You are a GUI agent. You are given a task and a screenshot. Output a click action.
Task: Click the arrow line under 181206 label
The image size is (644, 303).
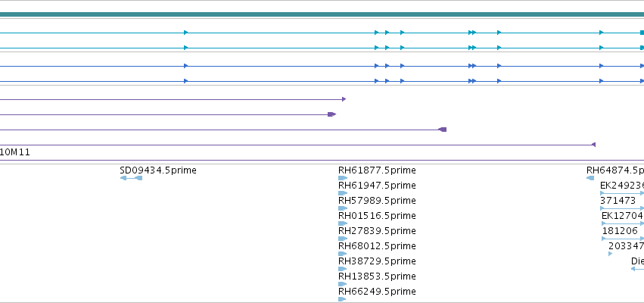coord(623,239)
